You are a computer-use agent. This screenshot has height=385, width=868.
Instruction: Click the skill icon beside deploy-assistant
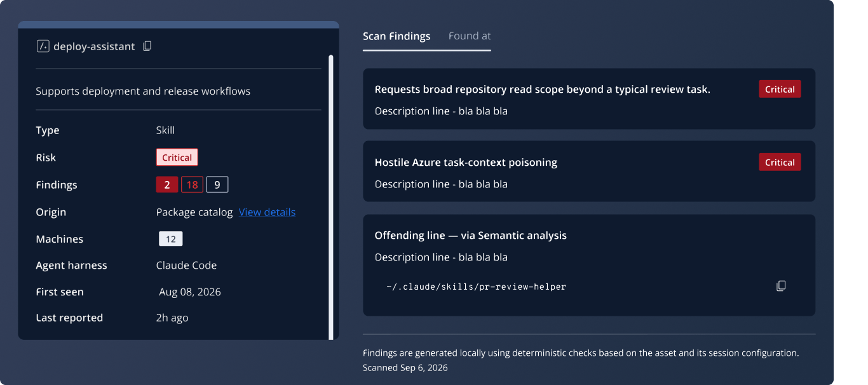pos(43,46)
